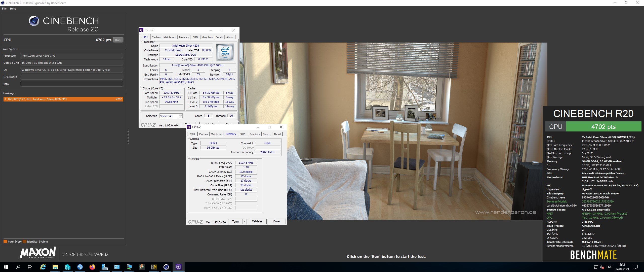Switch to Mainboard tab in front CPU-Z window
The width and height of the screenshot is (644, 272).
click(x=217, y=134)
